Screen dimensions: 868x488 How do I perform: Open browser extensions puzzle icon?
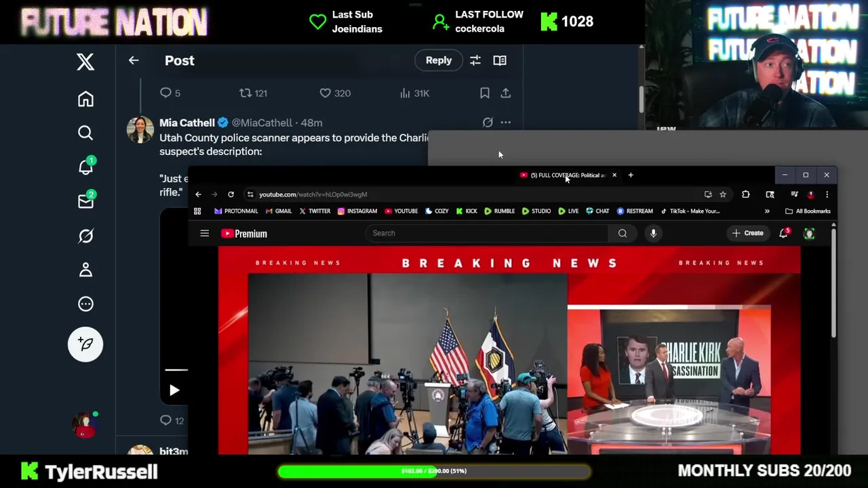(x=746, y=195)
